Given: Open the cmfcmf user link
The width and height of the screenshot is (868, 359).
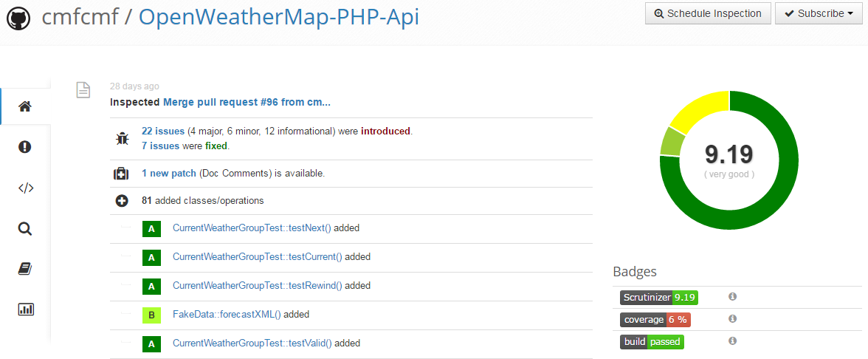Looking at the screenshot, I should (x=80, y=17).
